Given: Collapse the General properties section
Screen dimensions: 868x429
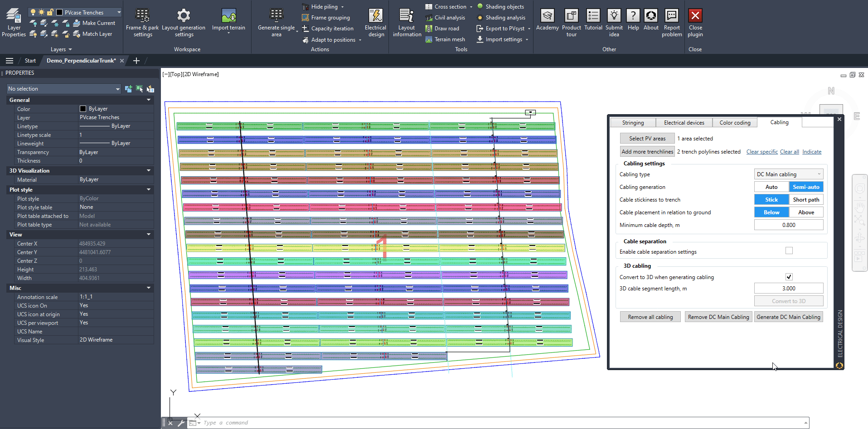Looking at the screenshot, I should coord(149,100).
